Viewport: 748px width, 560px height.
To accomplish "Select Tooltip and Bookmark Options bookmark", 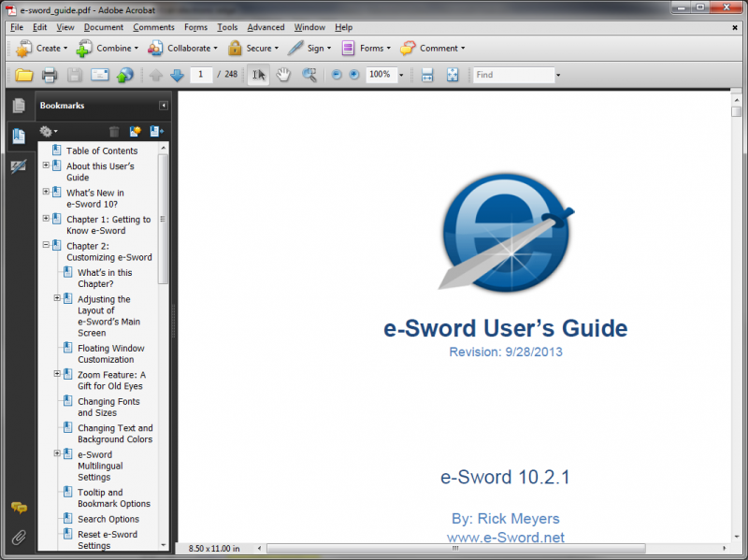I will tap(114, 498).
